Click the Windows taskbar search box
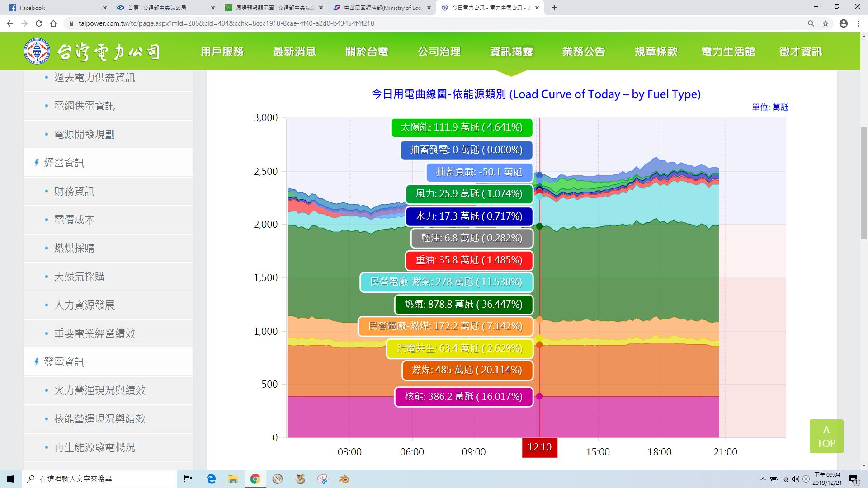Screen dimensions: 868x488 pos(99,479)
